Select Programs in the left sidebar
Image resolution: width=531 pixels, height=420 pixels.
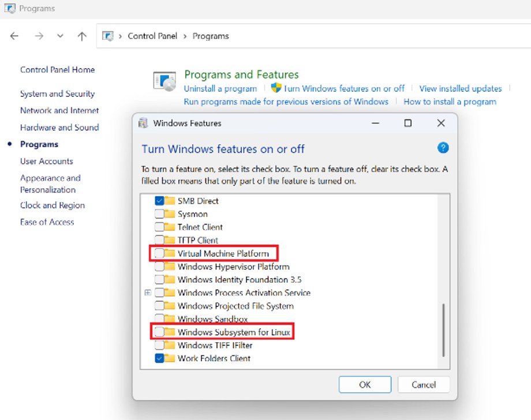pyautogui.click(x=39, y=144)
